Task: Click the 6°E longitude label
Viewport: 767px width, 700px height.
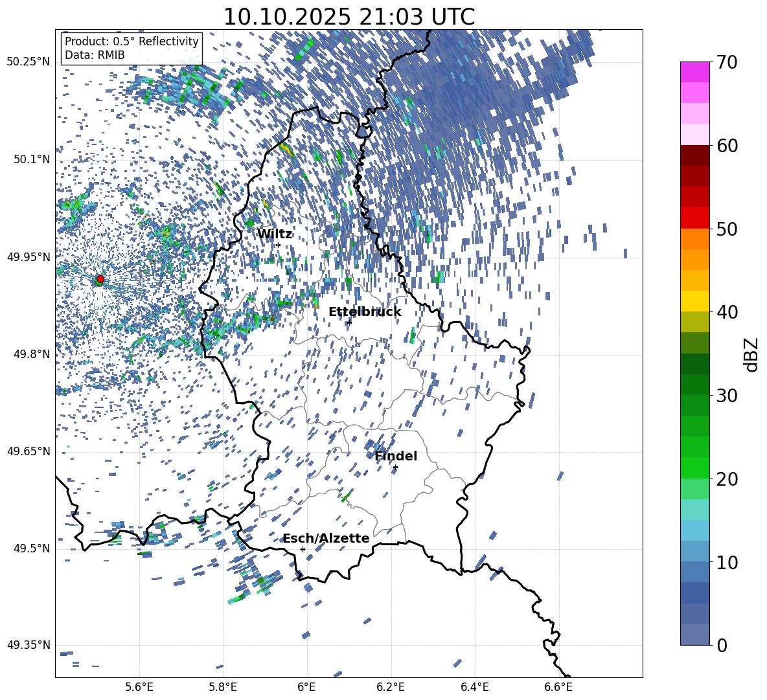Action: [x=306, y=687]
